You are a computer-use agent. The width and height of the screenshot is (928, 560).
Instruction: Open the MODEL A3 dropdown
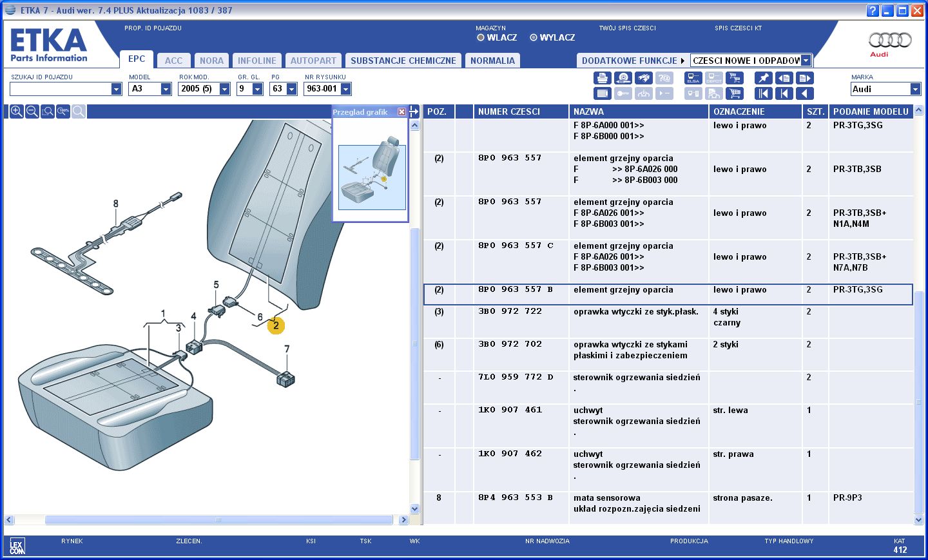166,89
